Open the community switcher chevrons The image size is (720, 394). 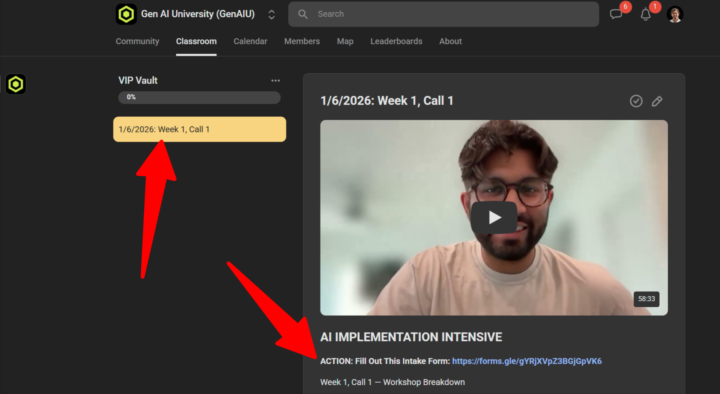[271, 14]
